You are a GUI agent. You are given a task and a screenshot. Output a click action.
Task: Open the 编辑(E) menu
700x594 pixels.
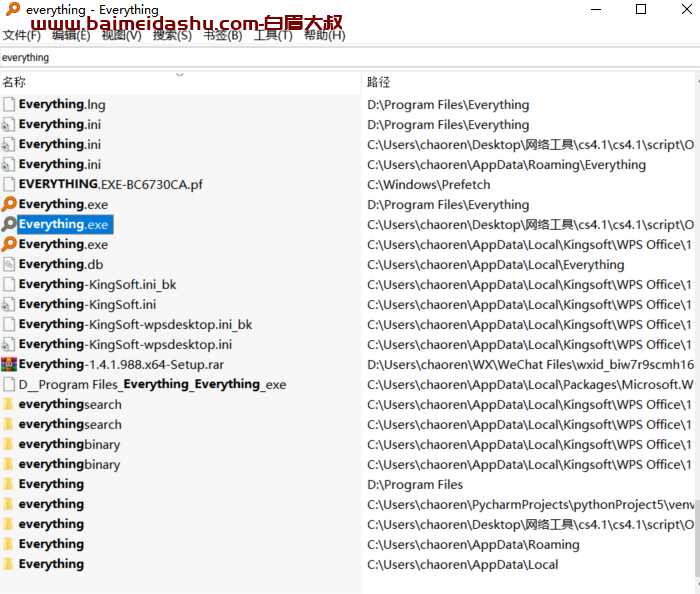coord(71,35)
